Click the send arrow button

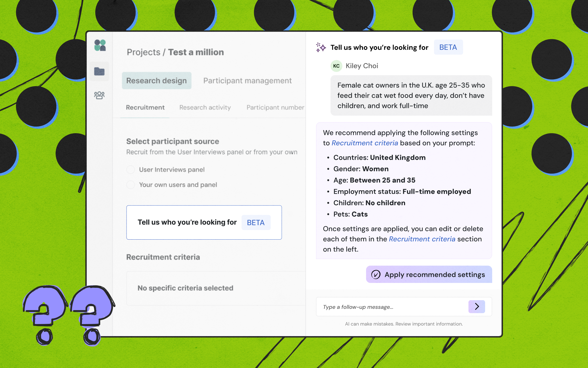coord(476,306)
